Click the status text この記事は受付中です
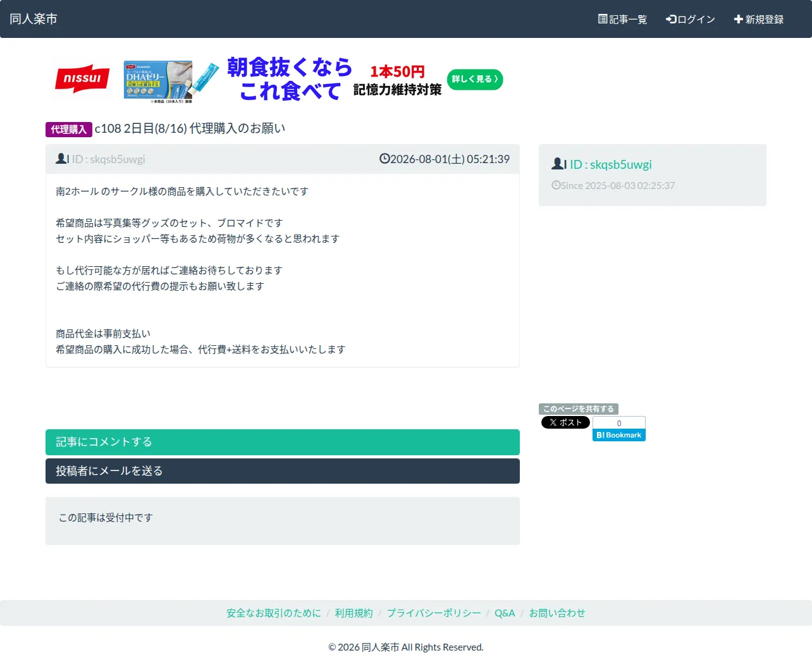Screen dimensions: 812x655 click(106, 518)
